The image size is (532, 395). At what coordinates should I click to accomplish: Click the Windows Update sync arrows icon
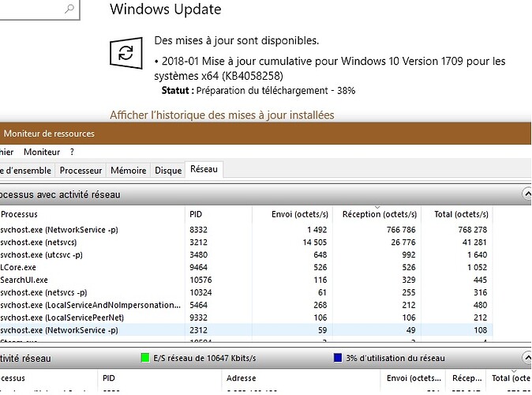coord(125,53)
